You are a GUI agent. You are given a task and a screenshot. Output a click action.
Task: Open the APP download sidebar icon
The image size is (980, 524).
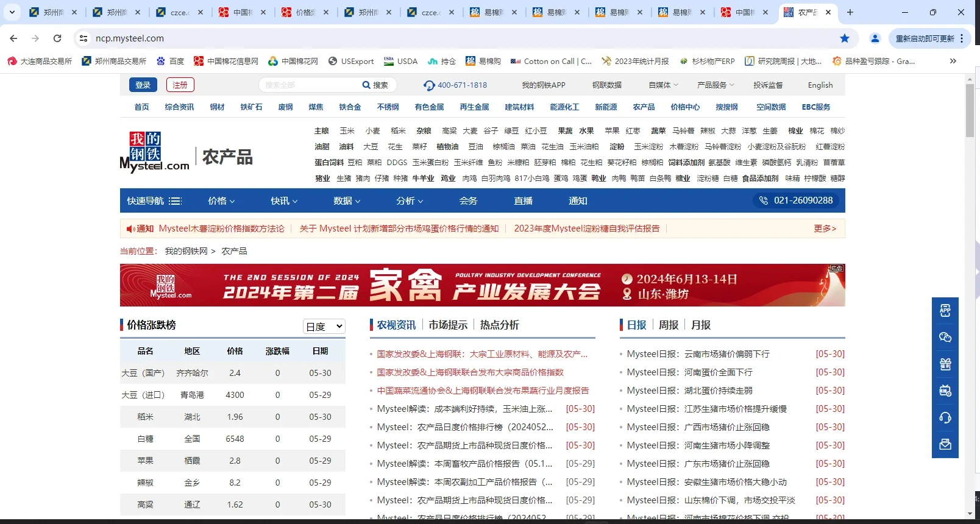(x=945, y=311)
